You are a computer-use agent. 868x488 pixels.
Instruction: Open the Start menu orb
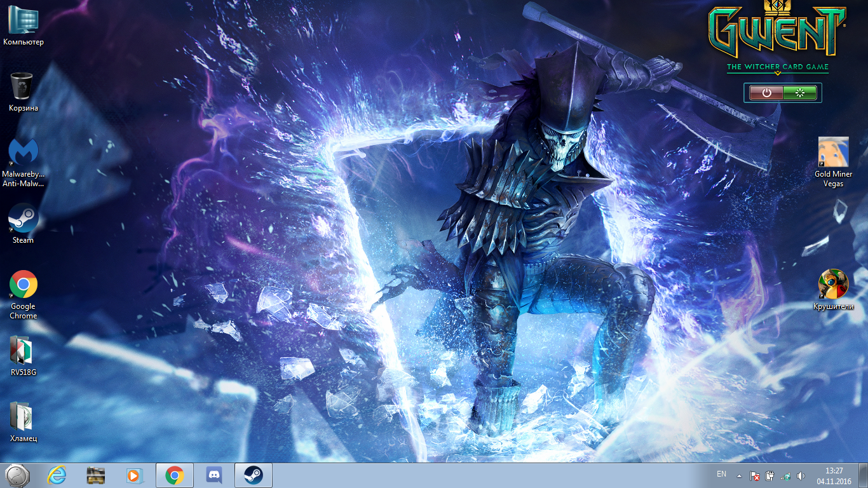(x=17, y=475)
